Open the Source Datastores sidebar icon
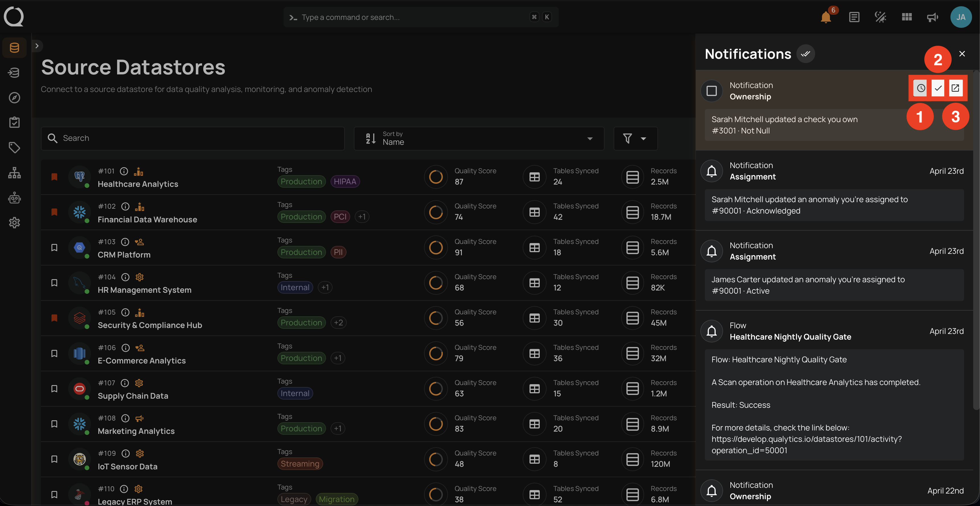Viewport: 980px width, 506px height. click(x=14, y=47)
